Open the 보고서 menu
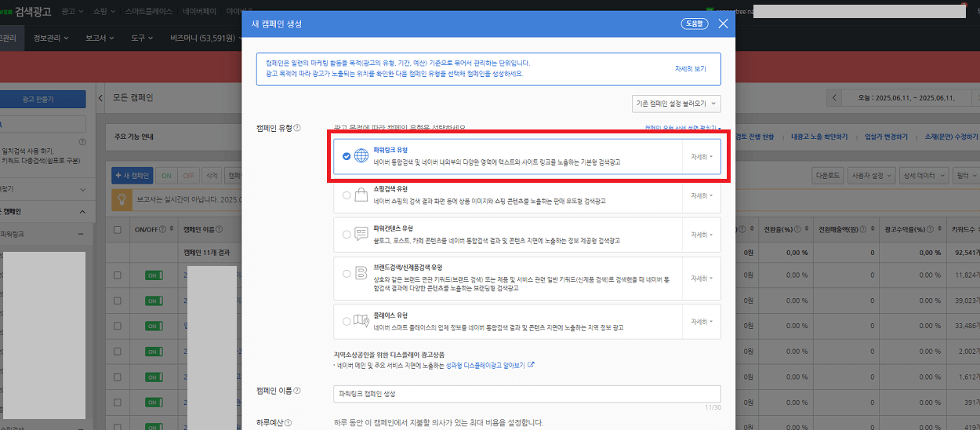 click(x=100, y=37)
